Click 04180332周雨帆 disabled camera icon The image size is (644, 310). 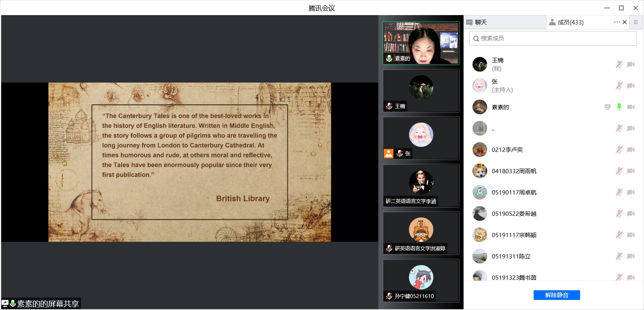pyautogui.click(x=631, y=171)
